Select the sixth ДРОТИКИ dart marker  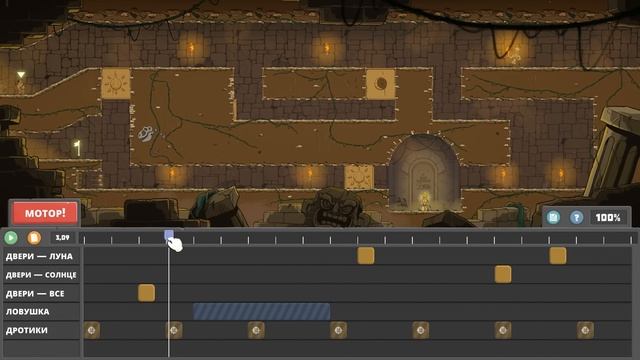pyautogui.click(x=503, y=330)
